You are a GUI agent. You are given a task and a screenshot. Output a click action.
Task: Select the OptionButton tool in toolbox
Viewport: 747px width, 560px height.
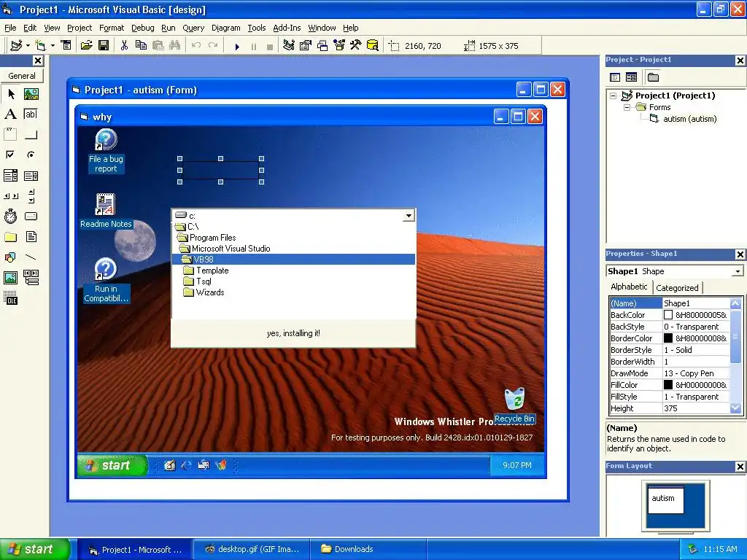pos(31,155)
